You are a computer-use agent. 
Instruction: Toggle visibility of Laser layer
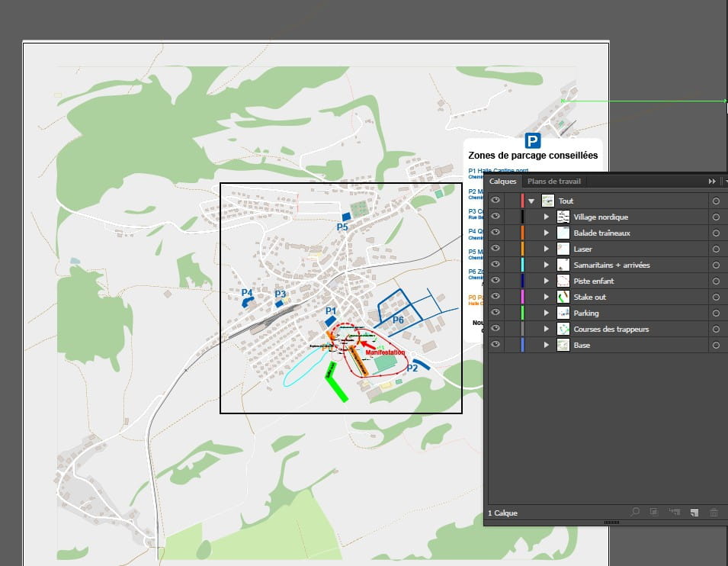[x=495, y=249]
